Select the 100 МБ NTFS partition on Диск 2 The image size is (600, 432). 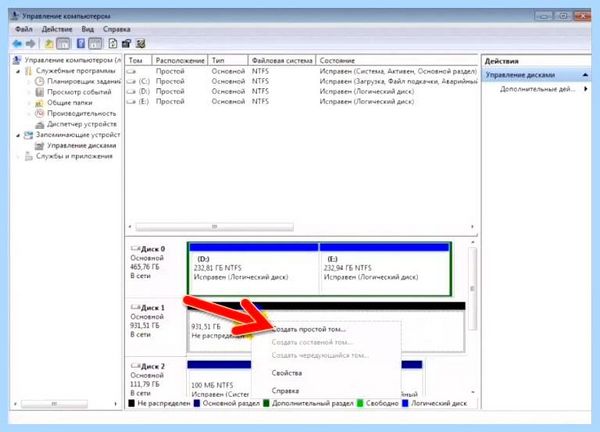click(x=219, y=379)
